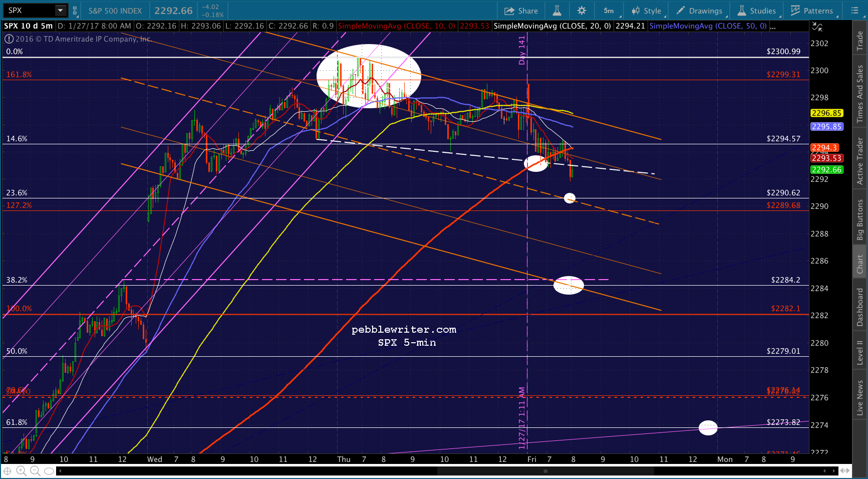The height and width of the screenshot is (479, 868).
Task: Expand the SPX symbol dropdown arrow
Action: (61, 11)
